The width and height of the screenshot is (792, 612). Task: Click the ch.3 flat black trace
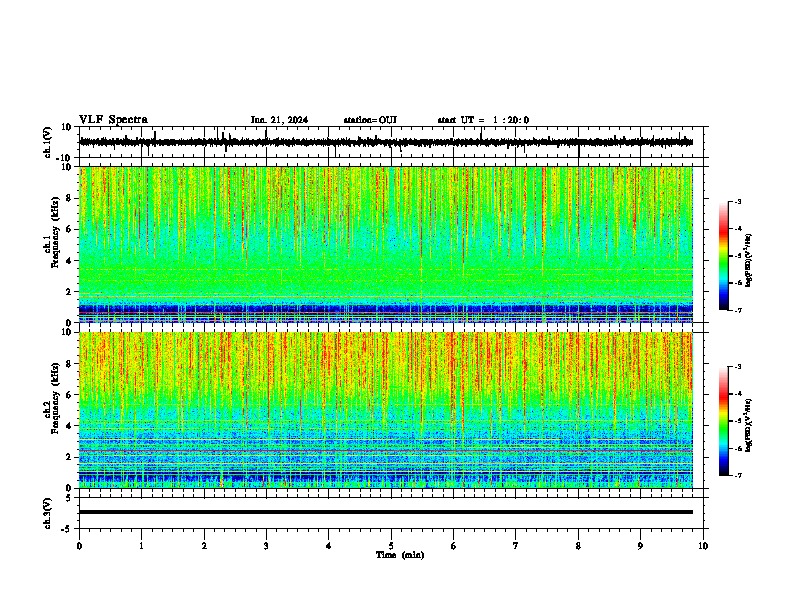[x=386, y=512]
